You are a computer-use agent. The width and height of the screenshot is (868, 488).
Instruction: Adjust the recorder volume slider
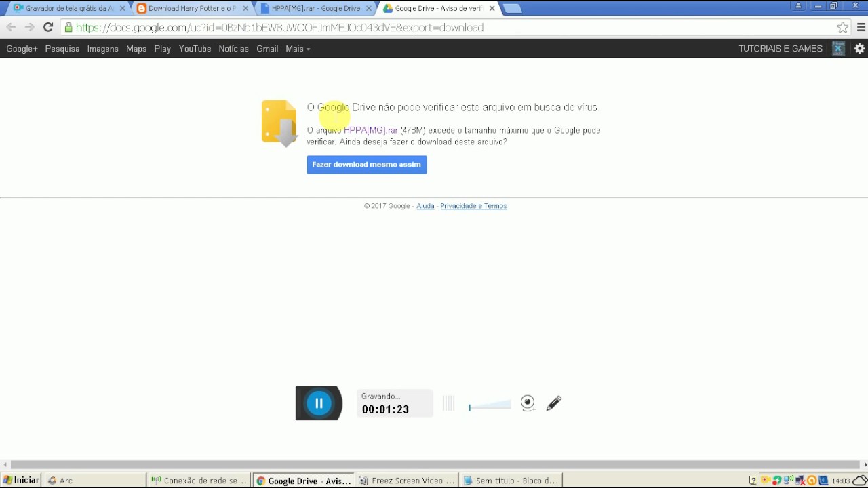click(490, 405)
